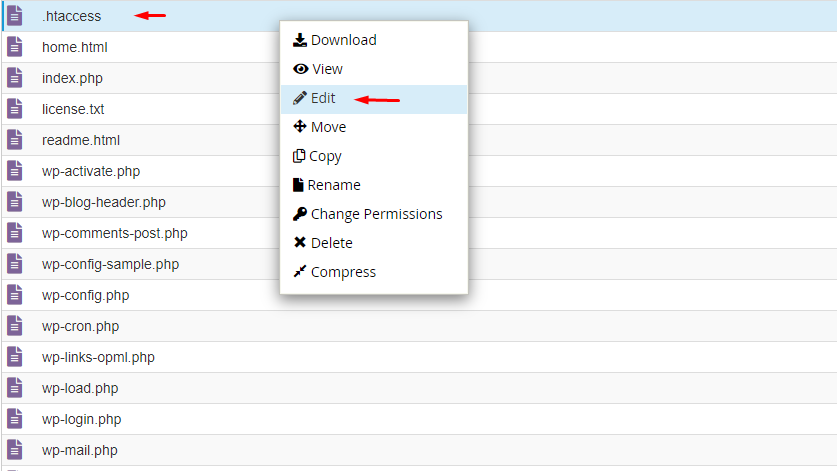
Task: Select license.txt in the file list
Action: pyautogui.click(x=418, y=109)
